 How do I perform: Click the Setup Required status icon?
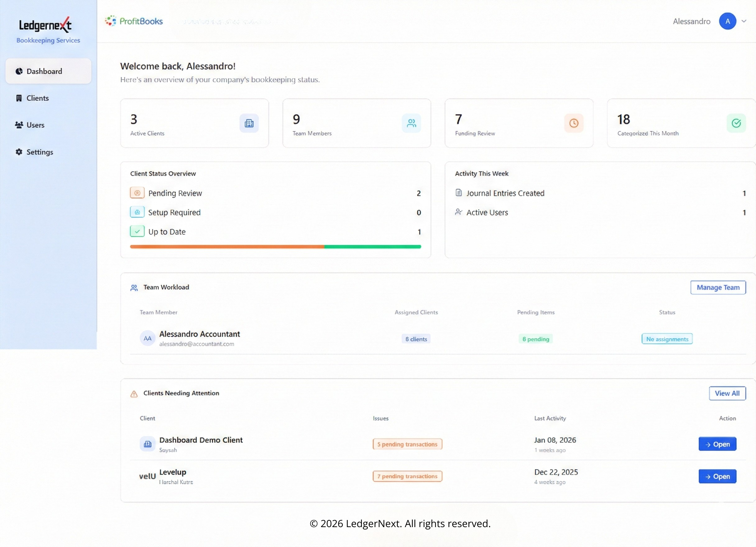[x=137, y=212]
